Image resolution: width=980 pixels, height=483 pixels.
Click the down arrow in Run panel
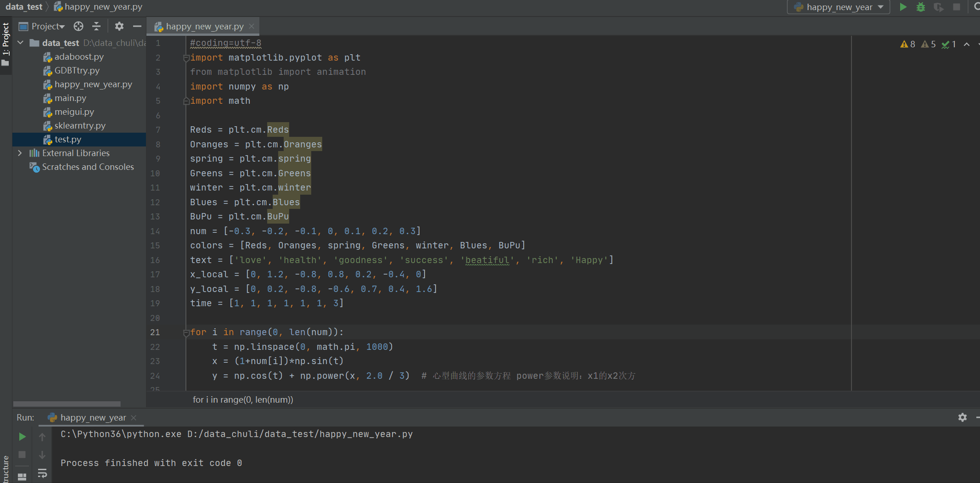click(42, 455)
